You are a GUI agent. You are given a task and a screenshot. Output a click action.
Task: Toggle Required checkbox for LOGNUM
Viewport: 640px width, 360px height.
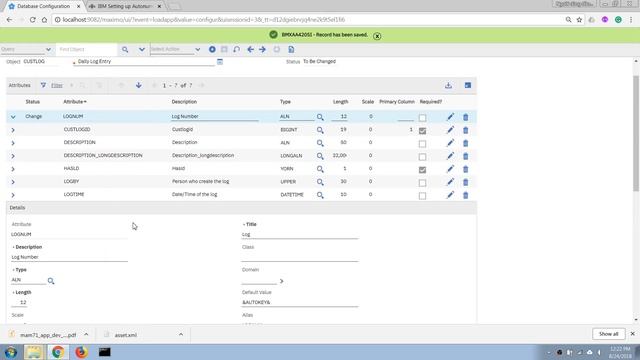[422, 118]
